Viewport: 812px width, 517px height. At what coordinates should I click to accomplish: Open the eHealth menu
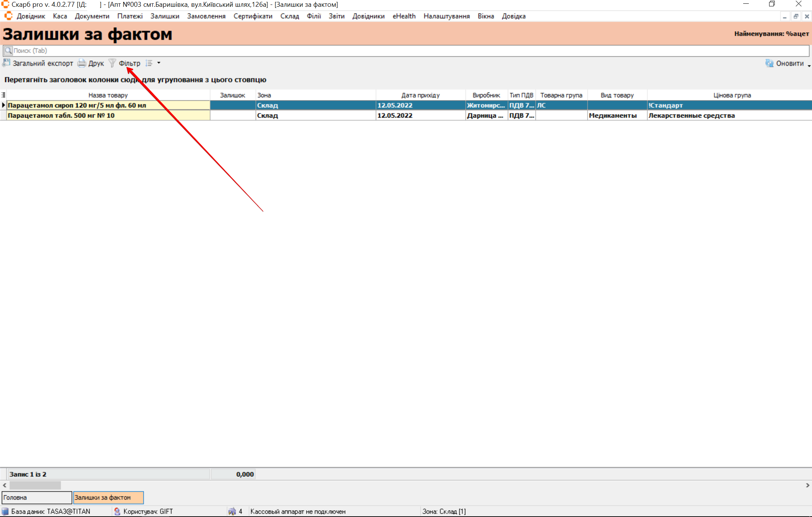pos(404,16)
